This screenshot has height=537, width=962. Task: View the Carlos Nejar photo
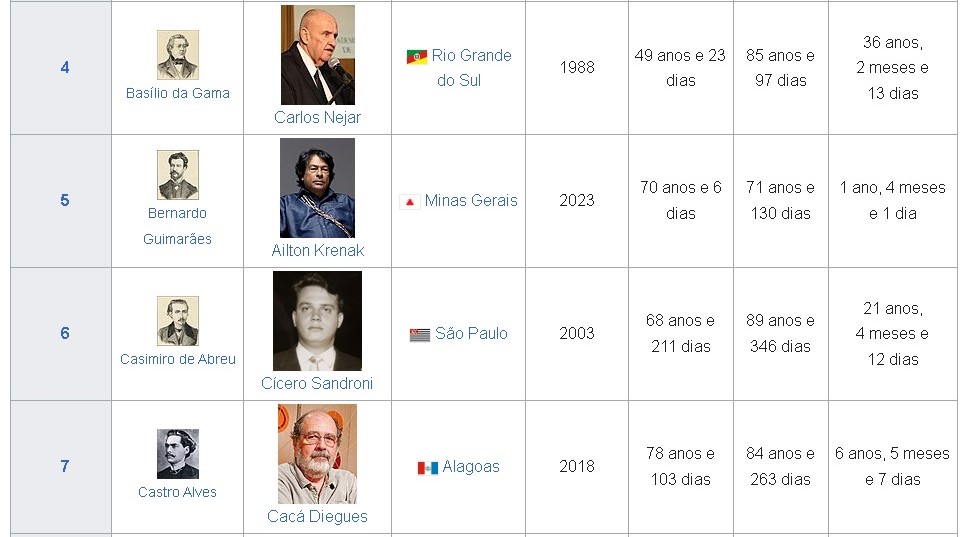318,55
